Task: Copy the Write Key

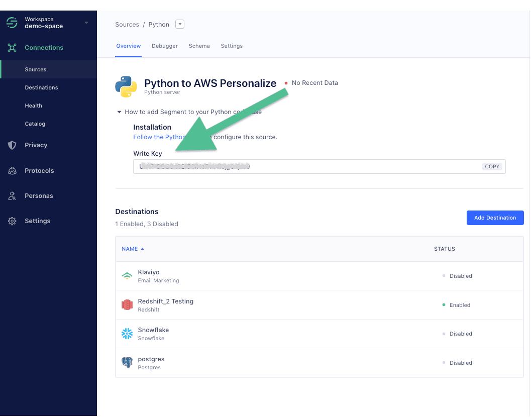Action: pos(491,166)
